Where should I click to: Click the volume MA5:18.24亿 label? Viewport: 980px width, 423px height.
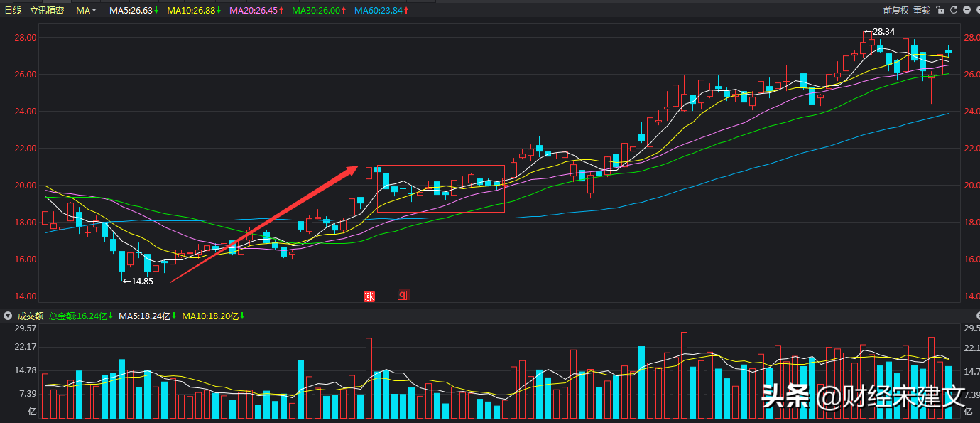click(x=148, y=316)
